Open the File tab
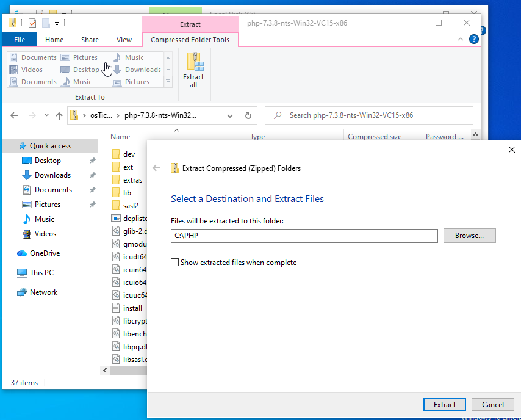The image size is (521, 420). (20, 40)
